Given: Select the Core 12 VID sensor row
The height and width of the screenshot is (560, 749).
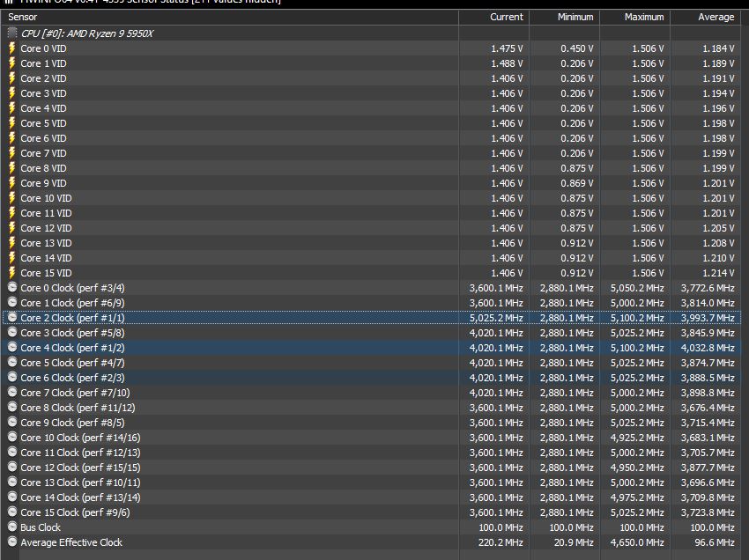Looking at the screenshot, I should [372, 228].
